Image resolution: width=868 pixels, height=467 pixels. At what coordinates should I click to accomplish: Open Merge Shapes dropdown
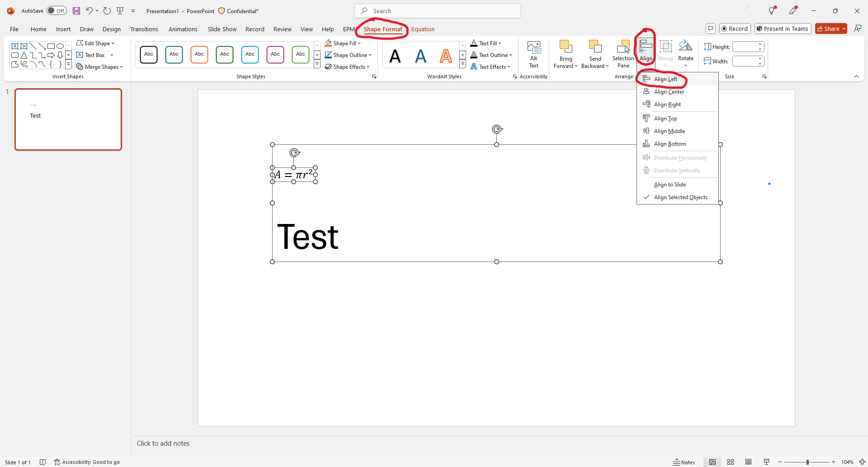pos(99,67)
